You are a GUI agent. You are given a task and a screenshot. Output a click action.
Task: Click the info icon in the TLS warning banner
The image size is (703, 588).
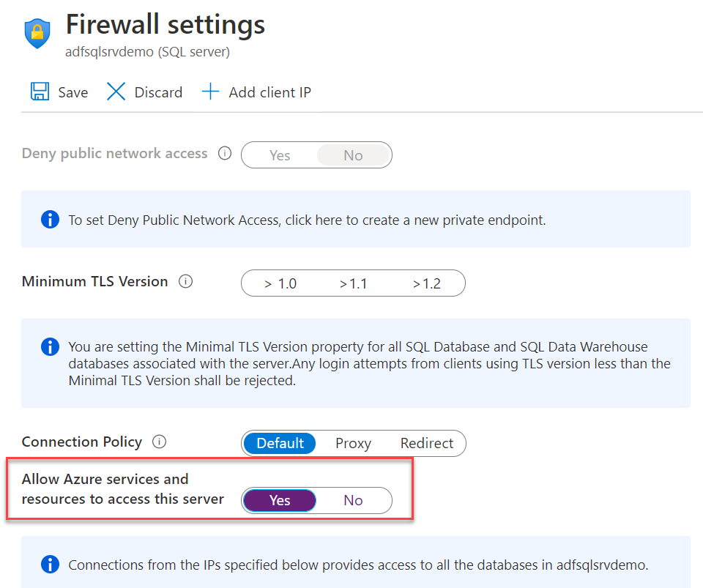tap(50, 346)
